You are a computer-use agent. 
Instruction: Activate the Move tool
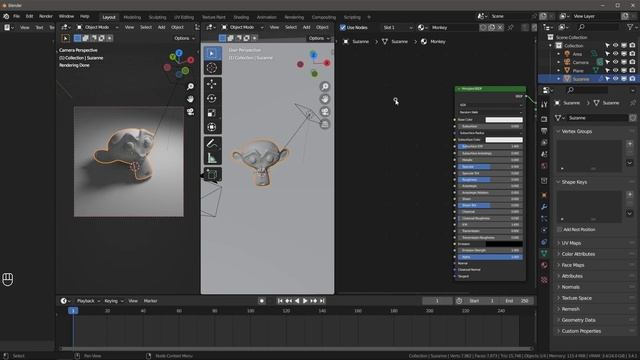pos(212,84)
